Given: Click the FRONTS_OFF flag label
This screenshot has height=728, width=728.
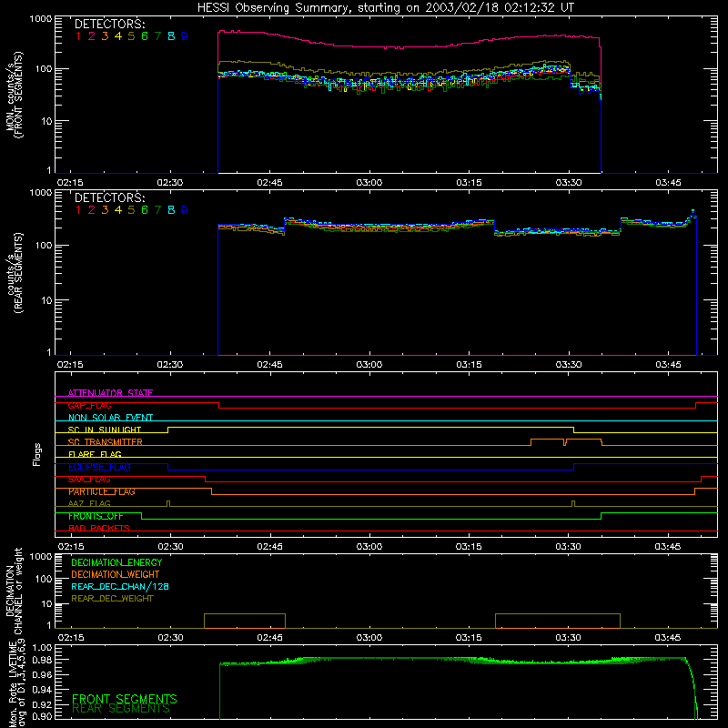Looking at the screenshot, I should pos(96,516).
